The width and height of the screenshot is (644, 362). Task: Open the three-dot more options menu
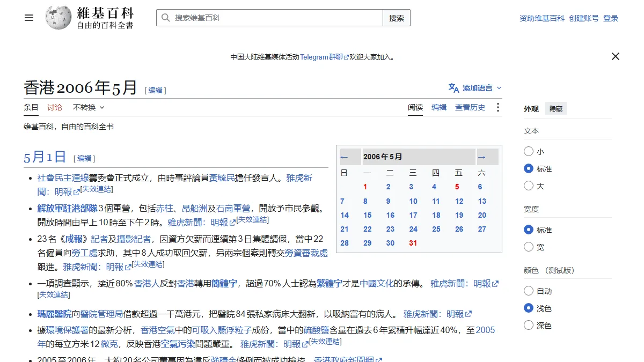coord(497,107)
